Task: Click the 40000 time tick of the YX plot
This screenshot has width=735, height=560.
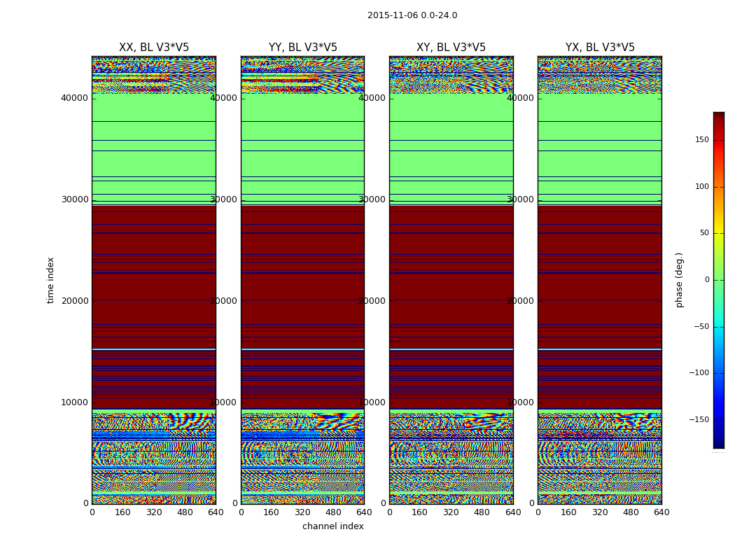Action: (x=521, y=98)
